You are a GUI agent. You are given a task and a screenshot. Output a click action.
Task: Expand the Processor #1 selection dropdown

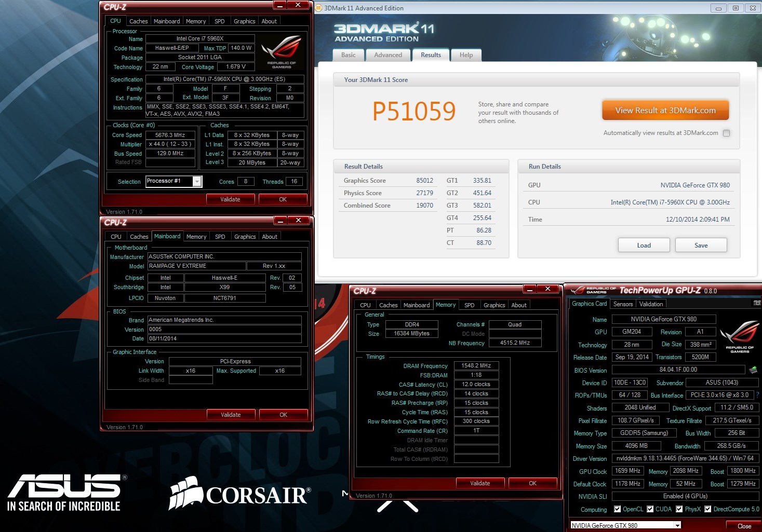coord(197,181)
